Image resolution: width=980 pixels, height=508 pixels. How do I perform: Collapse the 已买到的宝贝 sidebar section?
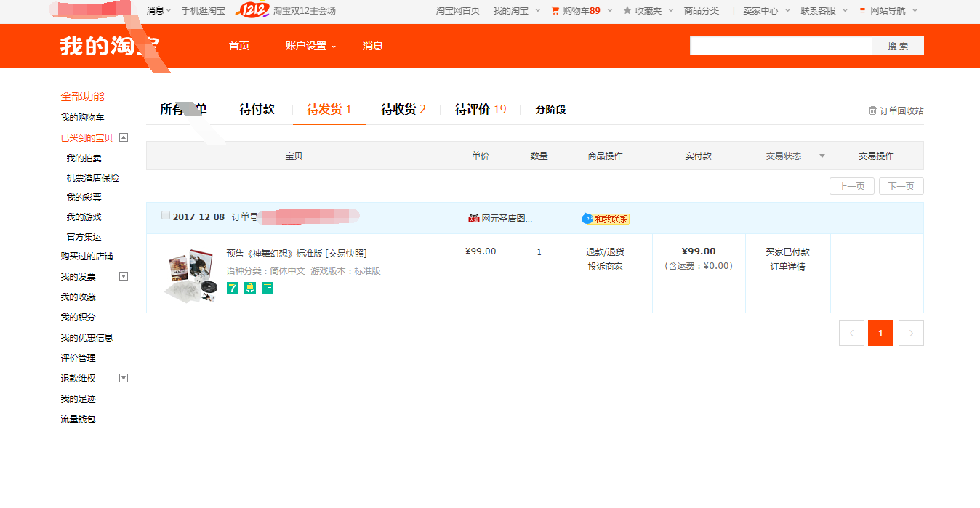124,137
